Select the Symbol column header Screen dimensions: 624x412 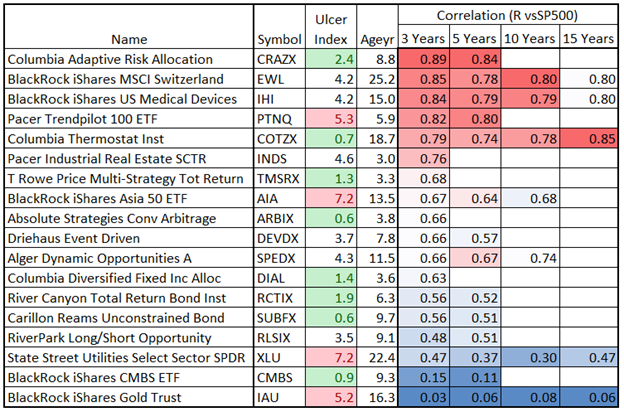point(279,39)
